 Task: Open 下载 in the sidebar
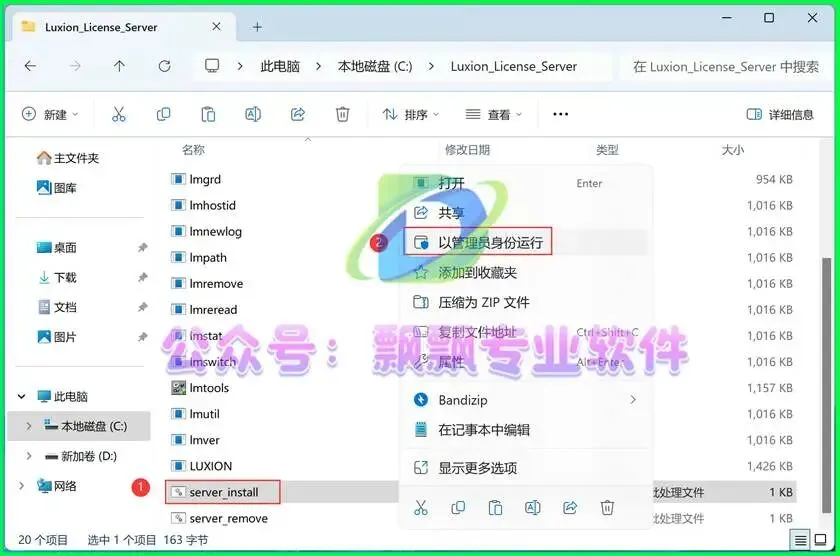point(58,277)
